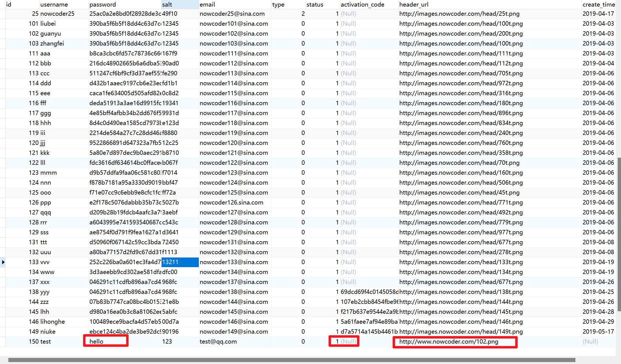621x364 pixels.
Task: Select username 'niuke'
Action: pyautogui.click(x=48, y=332)
